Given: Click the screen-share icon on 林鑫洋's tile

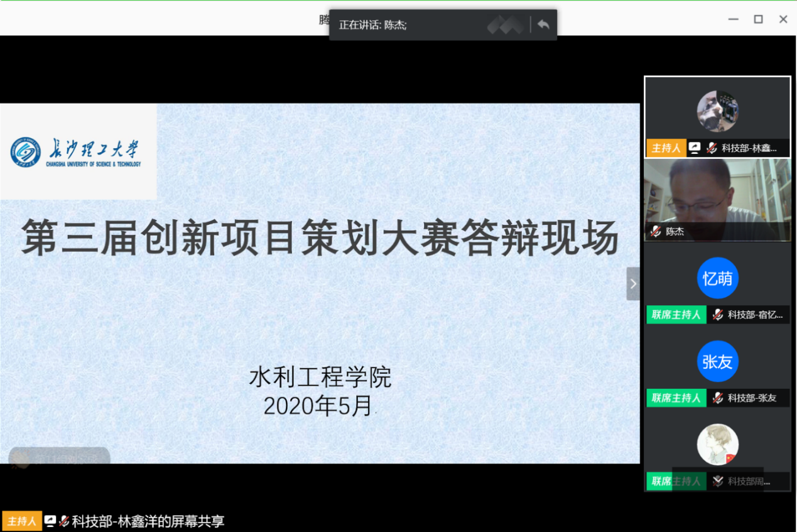Looking at the screenshot, I should [x=695, y=148].
